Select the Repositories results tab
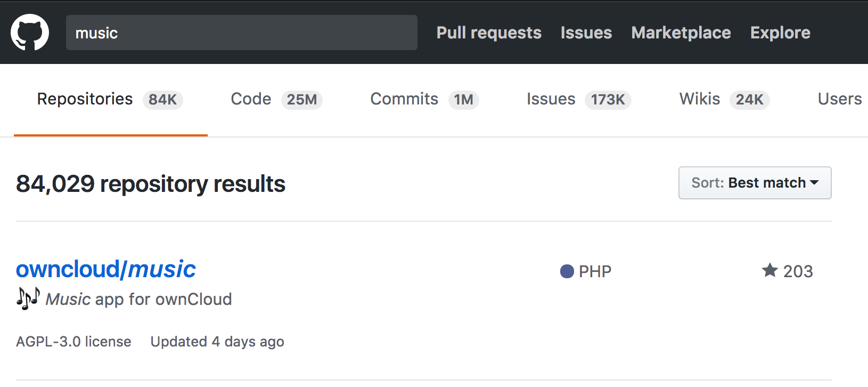 tap(85, 99)
